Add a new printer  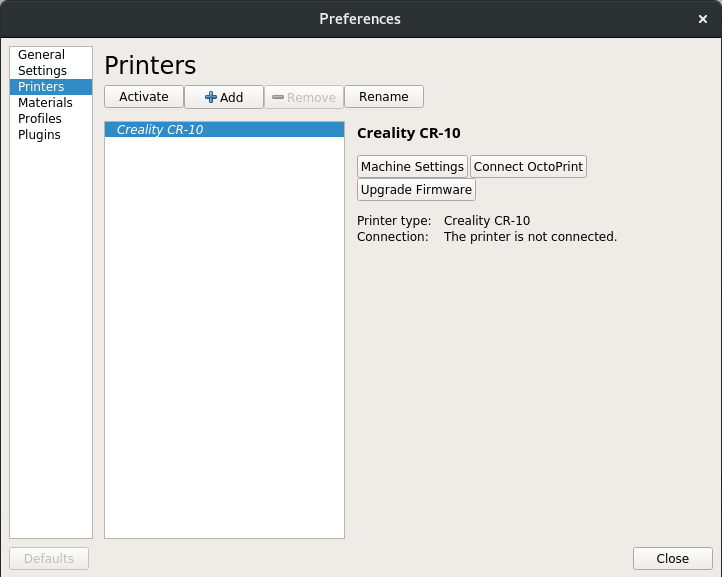[224, 97]
